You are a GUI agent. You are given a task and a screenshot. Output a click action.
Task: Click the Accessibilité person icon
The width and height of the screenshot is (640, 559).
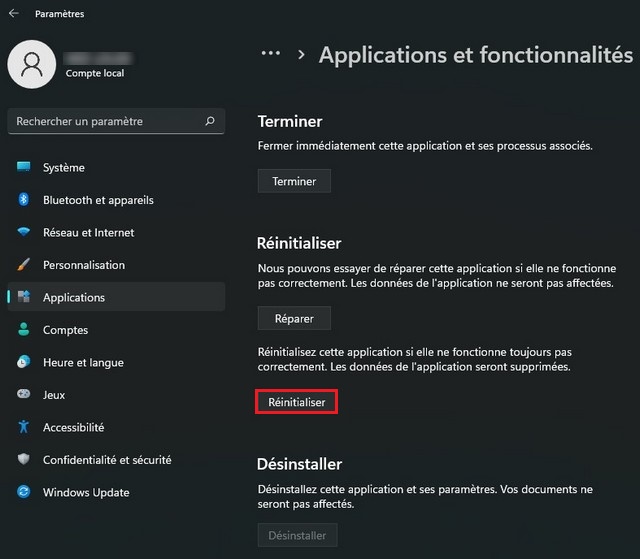24,427
